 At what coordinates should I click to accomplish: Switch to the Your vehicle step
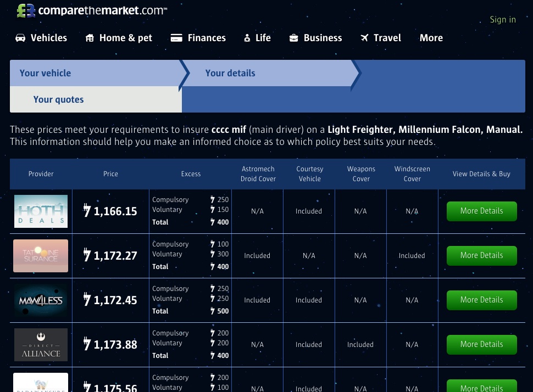point(45,72)
